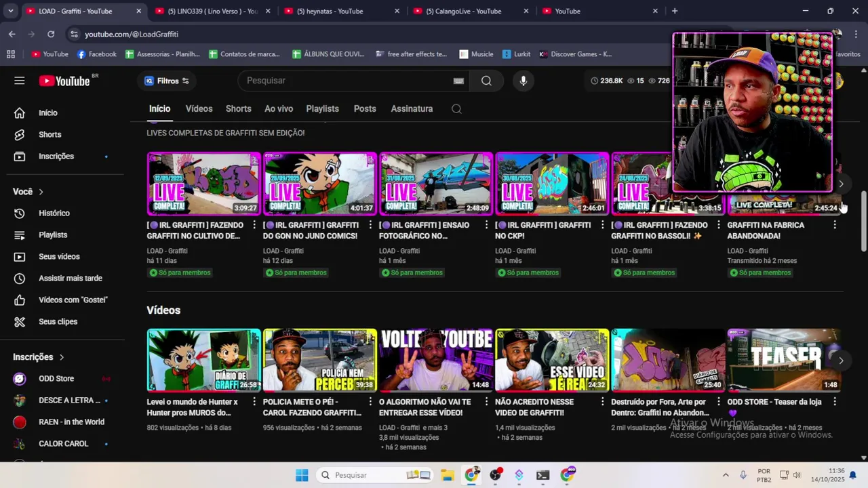
Task: Activate voice search microphone
Action: (523, 81)
